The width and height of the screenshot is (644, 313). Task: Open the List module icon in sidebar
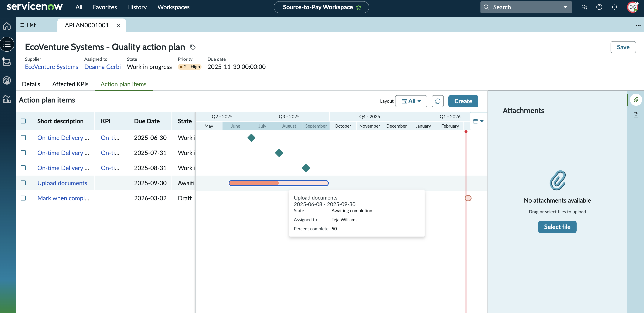tap(7, 44)
